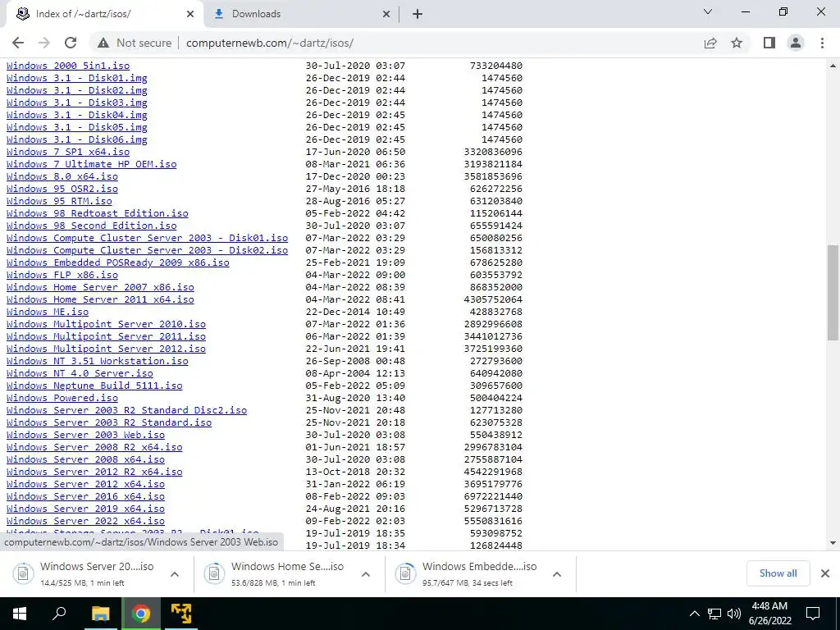Close the Index of /~dartz/isos/ tab
Viewport: 840px width, 630px height.
(x=190, y=14)
